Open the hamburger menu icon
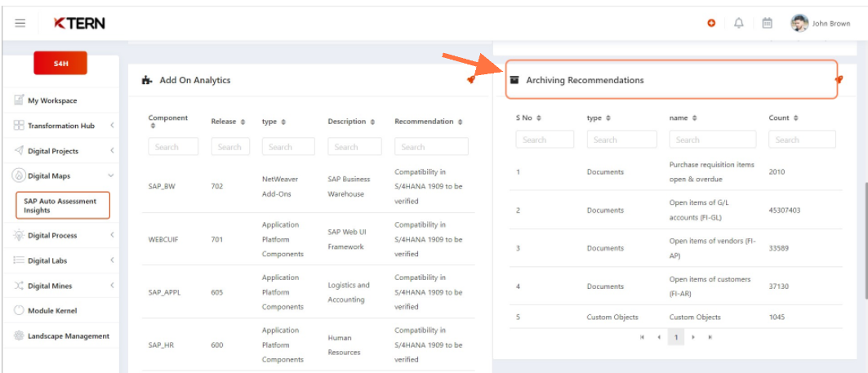Viewport: 868px width, 373px height. point(20,23)
